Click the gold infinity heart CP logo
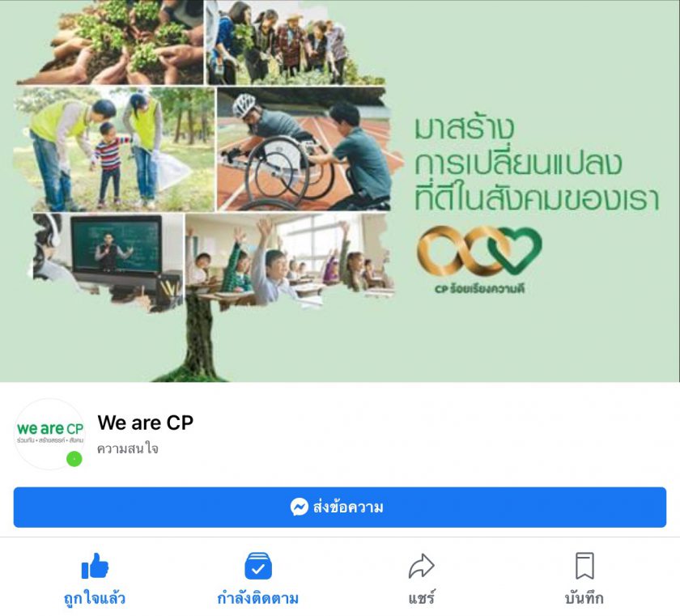680x616 pixels. [479, 252]
